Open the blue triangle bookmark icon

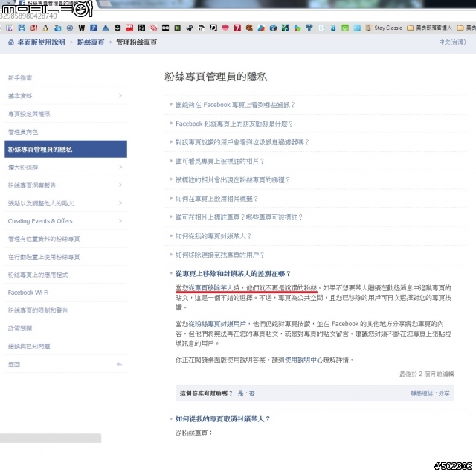coord(106,28)
